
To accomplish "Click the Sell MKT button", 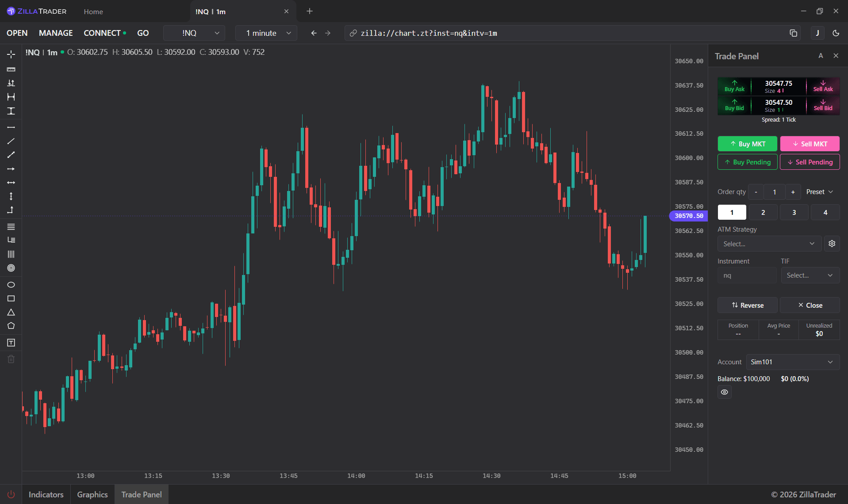I will coord(810,144).
